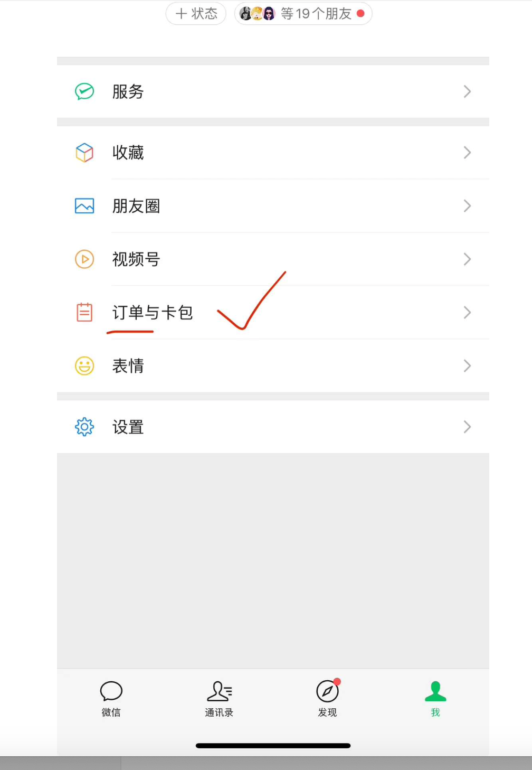Add a status with the 状态 button

click(x=196, y=13)
